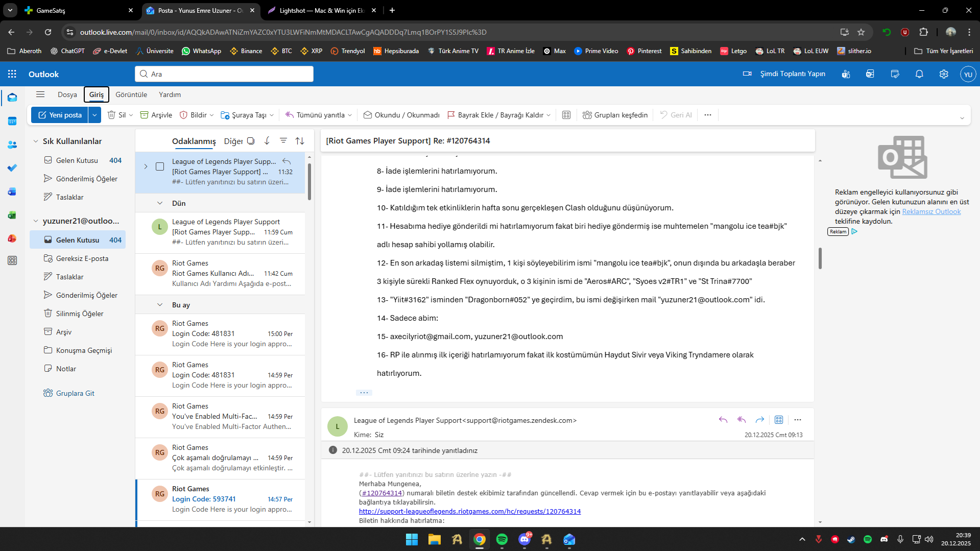Image resolution: width=980 pixels, height=551 pixels.
Task: Launch Word from the left app rail
Action: 12,191
